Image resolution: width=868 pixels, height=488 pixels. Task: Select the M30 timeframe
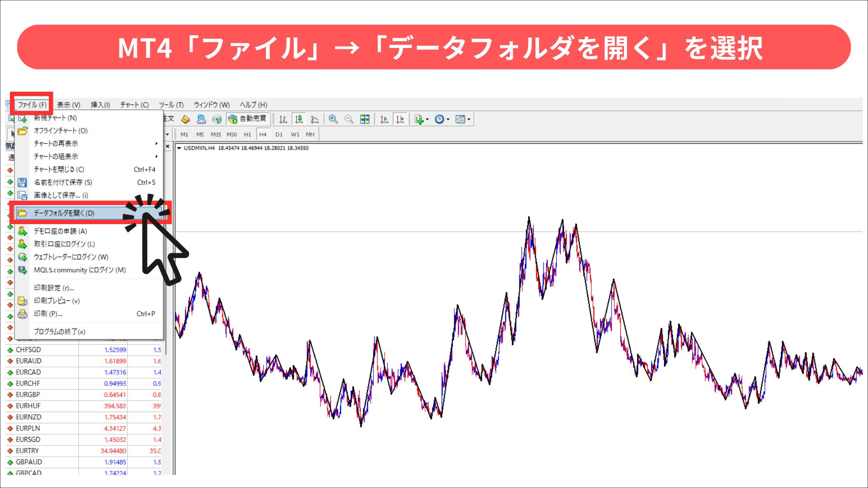[x=232, y=135]
